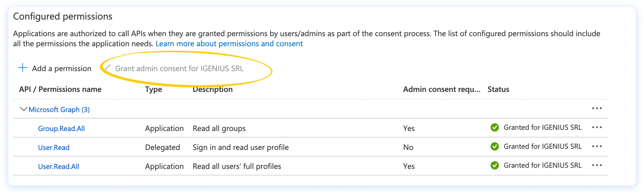Click the 'No' consent value for User.Read

click(408, 147)
